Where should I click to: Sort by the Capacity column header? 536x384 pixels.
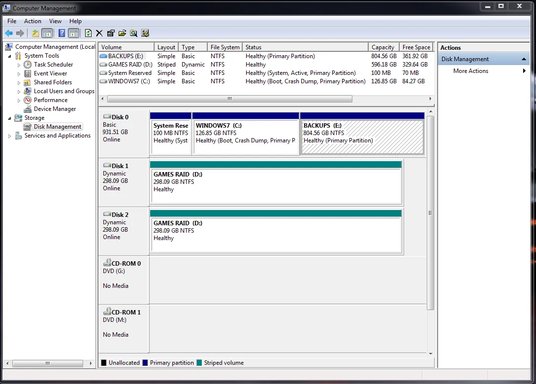[384, 47]
